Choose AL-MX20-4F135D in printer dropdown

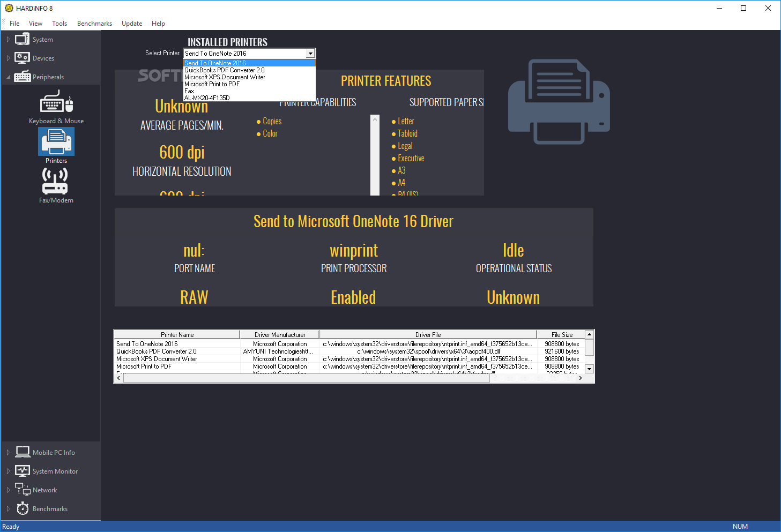click(249, 98)
